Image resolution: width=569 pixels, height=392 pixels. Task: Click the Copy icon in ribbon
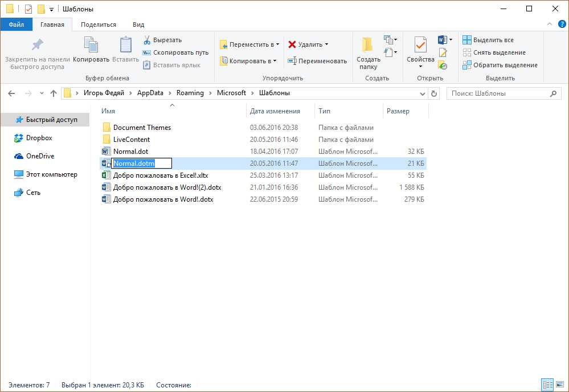click(x=91, y=46)
